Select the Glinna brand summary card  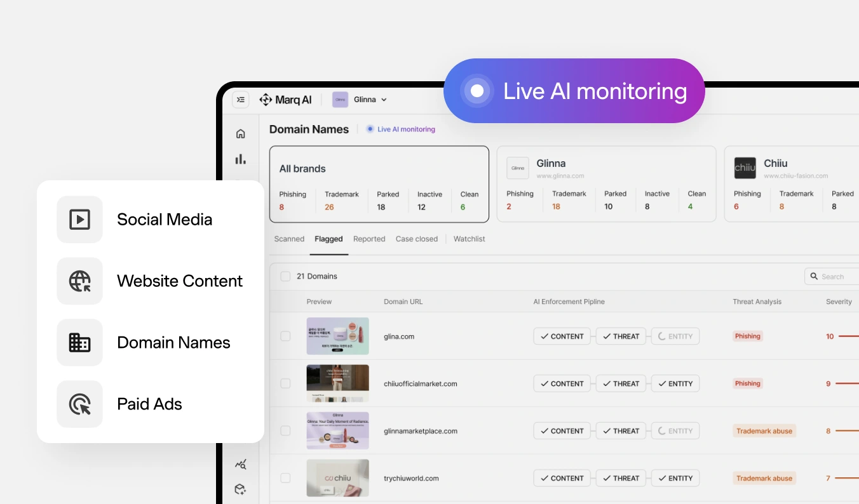click(x=606, y=184)
